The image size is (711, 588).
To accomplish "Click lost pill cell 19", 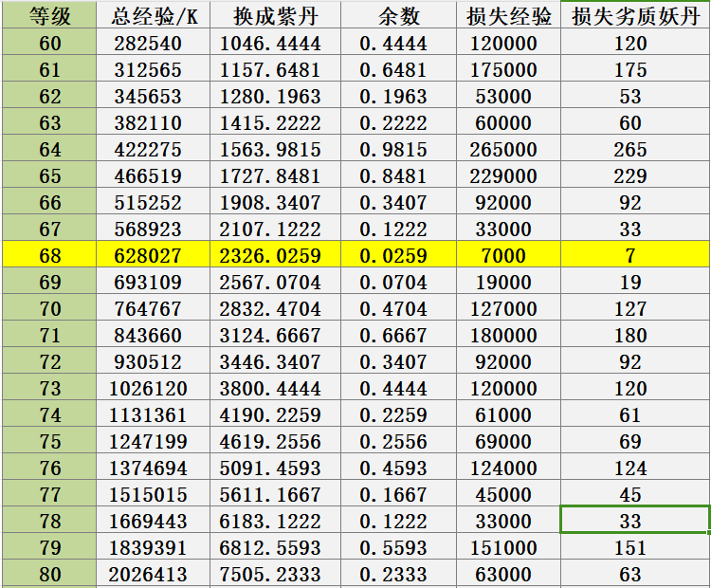I will pos(635,282).
